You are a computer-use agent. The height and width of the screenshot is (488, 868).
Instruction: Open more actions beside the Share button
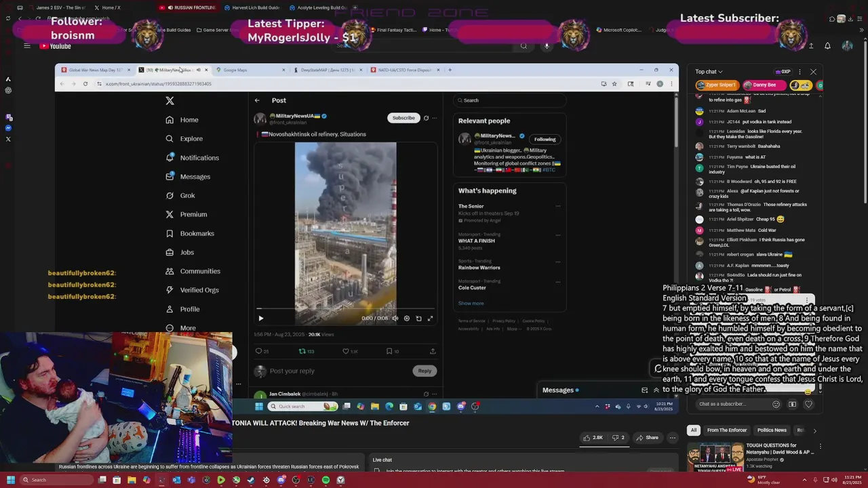click(x=673, y=438)
